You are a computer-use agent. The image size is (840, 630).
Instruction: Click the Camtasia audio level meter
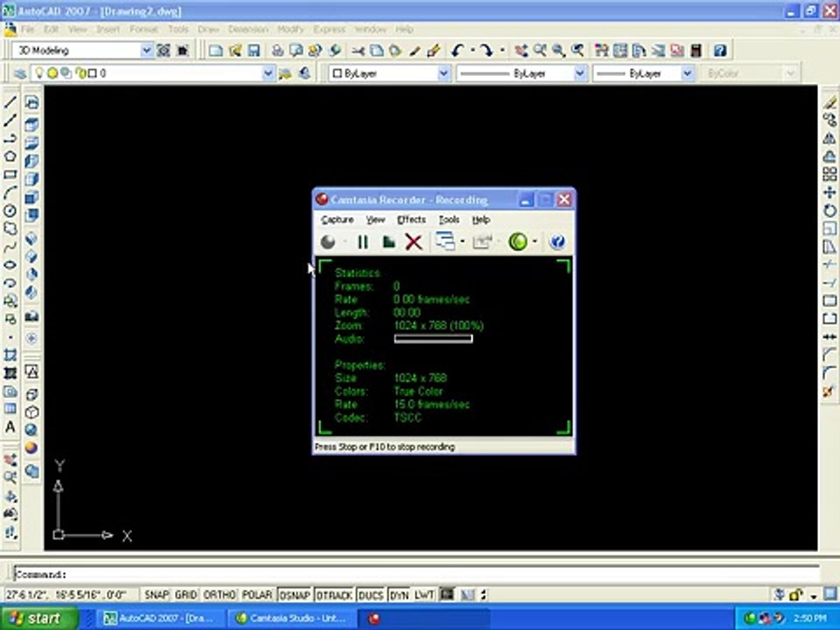pos(433,339)
